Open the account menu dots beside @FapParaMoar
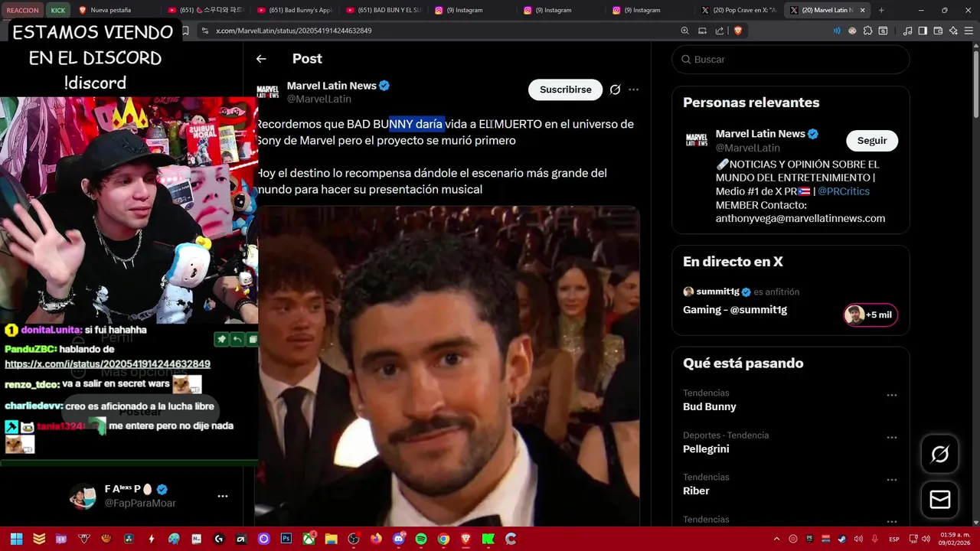Viewport: 980px width, 551px height. coord(223,496)
